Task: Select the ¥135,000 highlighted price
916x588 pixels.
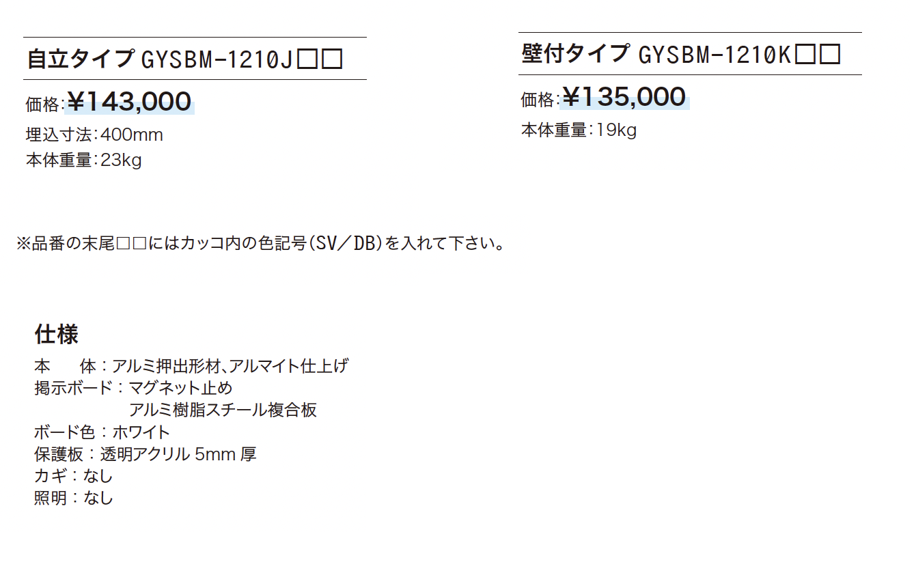Action: (624, 97)
